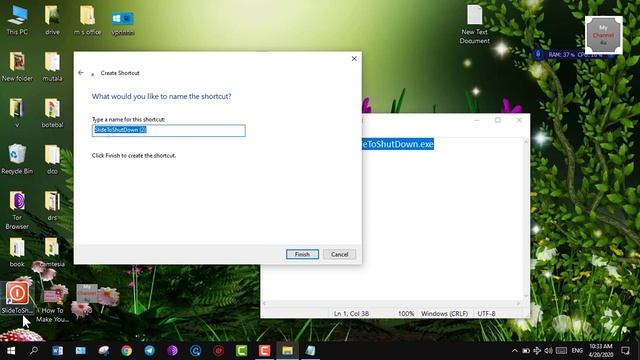
Task: Select the dco folder icon
Action: click(52, 160)
